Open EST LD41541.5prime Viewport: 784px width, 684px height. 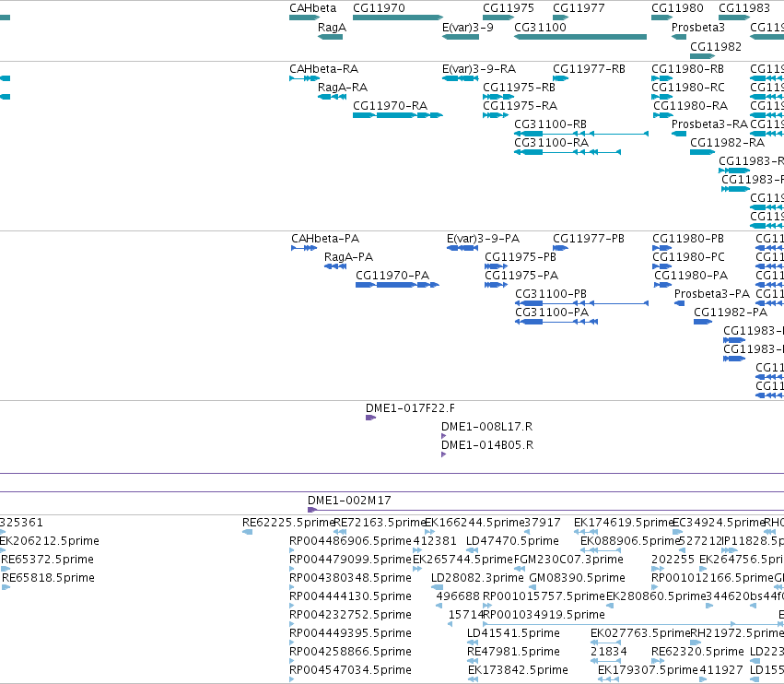pyautogui.click(x=473, y=643)
